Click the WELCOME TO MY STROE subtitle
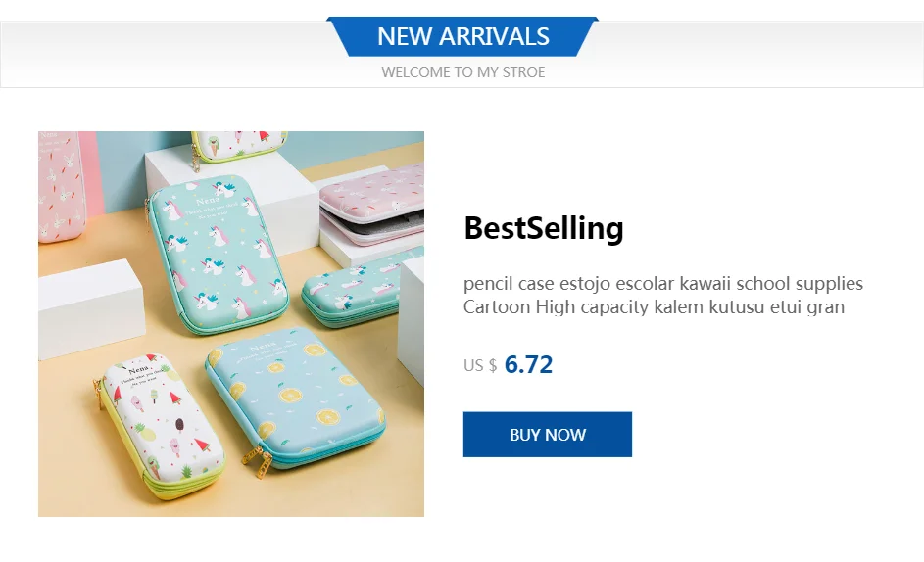Screen dimensions: 924x562 pyautogui.click(x=462, y=72)
